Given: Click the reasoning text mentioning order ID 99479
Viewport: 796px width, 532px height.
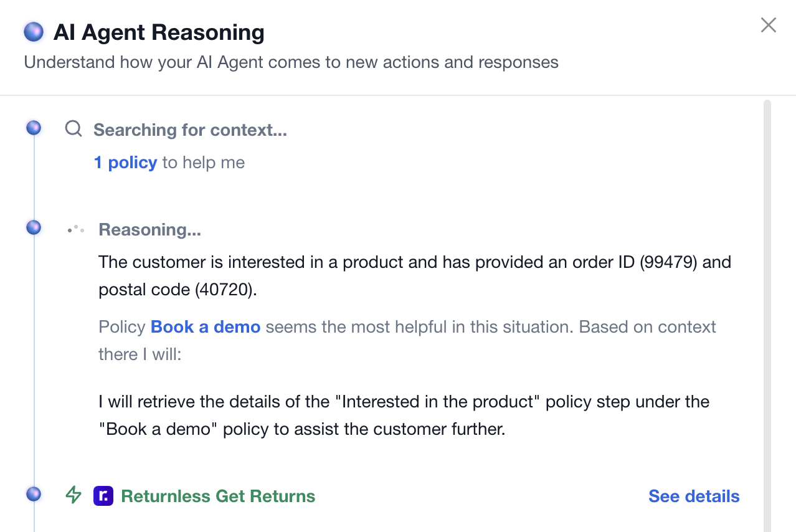Looking at the screenshot, I should (415, 275).
